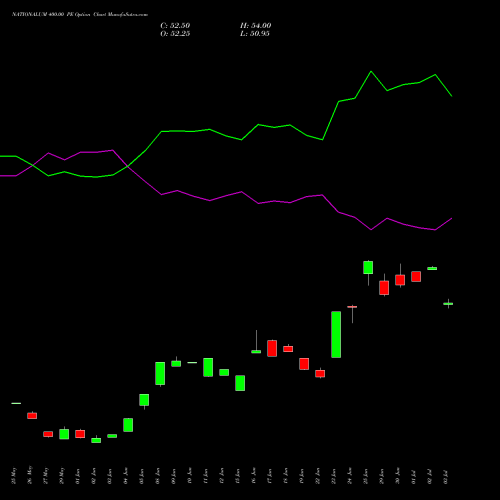The height and width of the screenshot is (500, 500).
Task: Select the 30 Jun date label
Action: (398, 476)
